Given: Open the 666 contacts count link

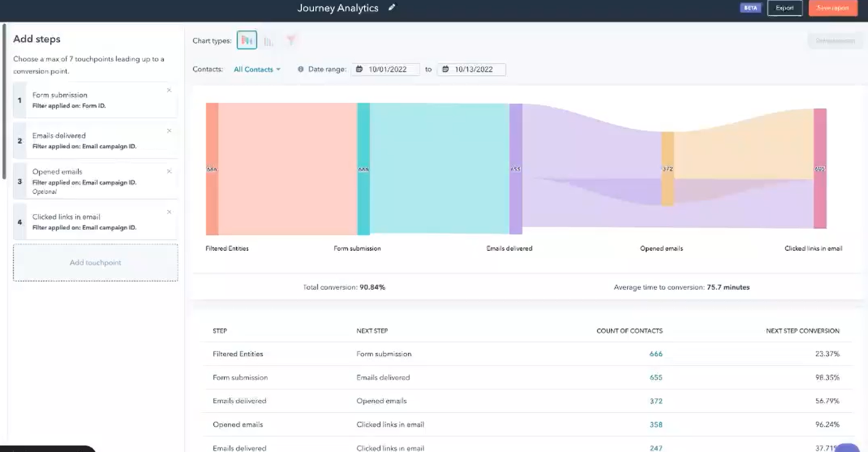Looking at the screenshot, I should pos(655,354).
